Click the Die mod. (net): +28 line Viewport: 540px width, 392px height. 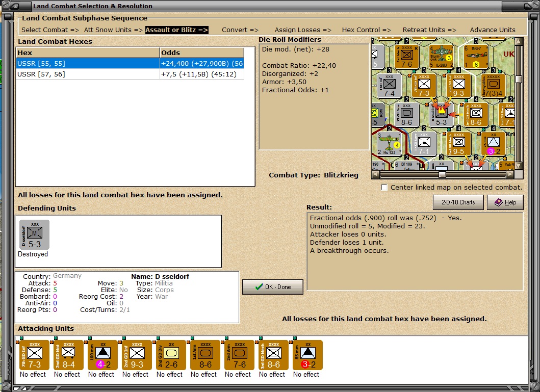pos(295,49)
